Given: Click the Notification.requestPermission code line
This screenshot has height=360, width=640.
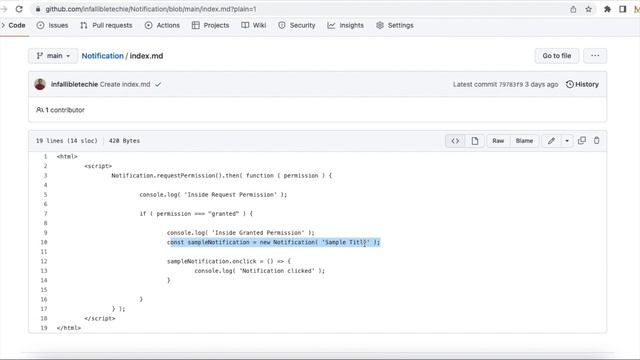Looking at the screenshot, I should point(222,176).
